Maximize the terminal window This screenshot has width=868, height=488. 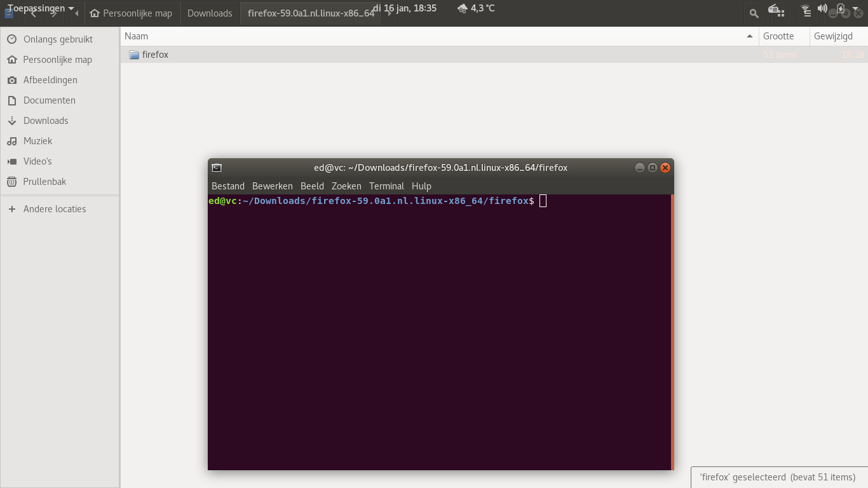click(x=653, y=168)
